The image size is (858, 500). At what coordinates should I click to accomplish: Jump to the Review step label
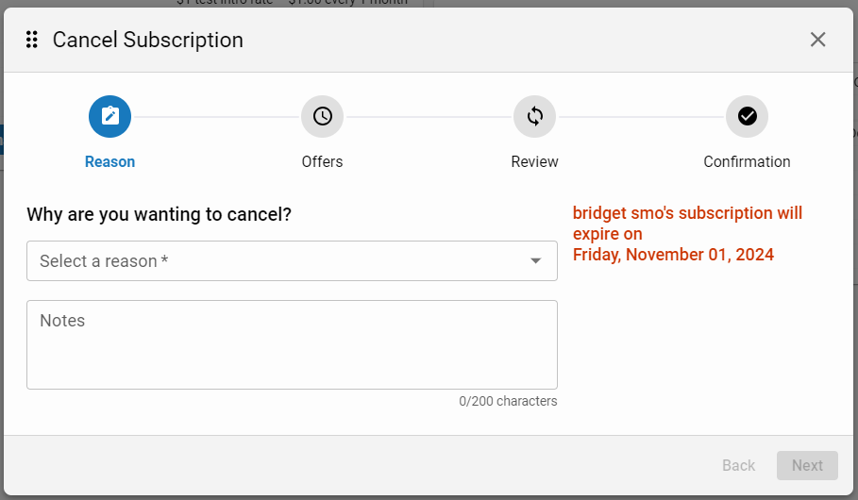[x=535, y=162]
